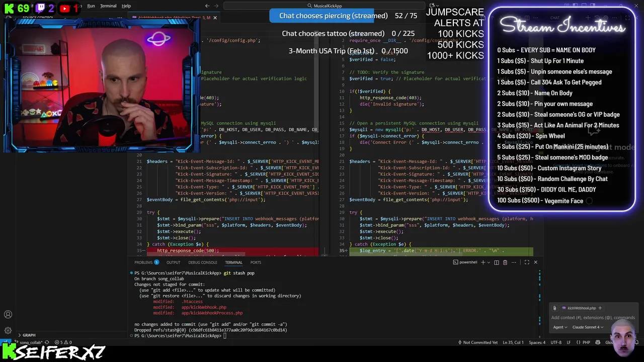The image size is (644, 362).
Task: Open the Manage gear icon
Action: 8,330
